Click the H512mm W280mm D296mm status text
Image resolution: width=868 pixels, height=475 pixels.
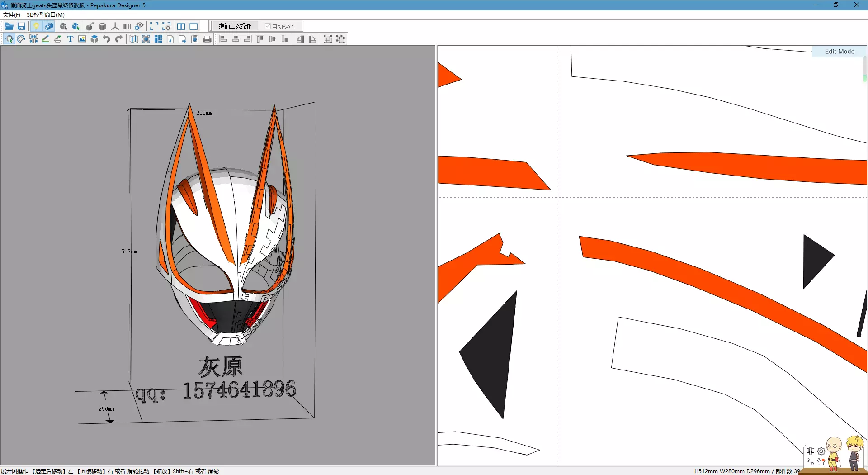click(x=732, y=471)
